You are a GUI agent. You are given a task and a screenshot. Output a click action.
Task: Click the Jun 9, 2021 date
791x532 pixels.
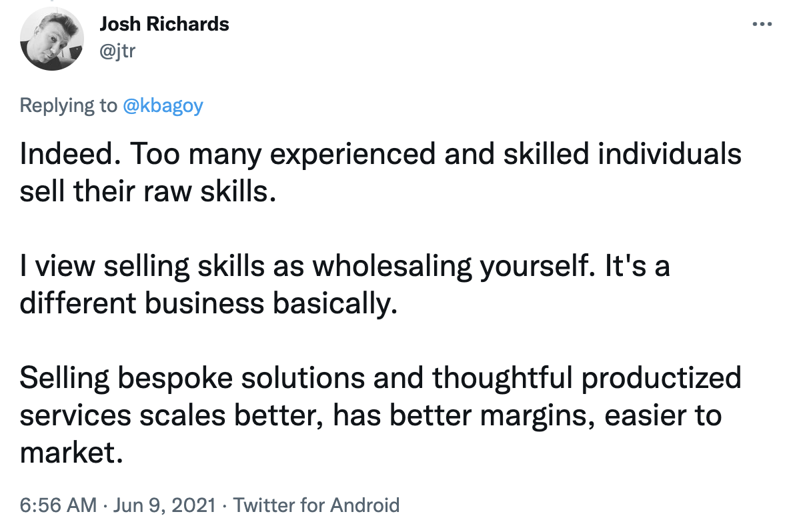[x=165, y=505]
